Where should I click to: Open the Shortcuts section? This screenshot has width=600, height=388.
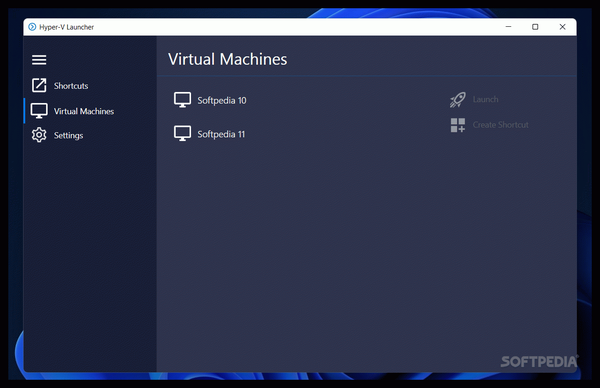point(71,86)
